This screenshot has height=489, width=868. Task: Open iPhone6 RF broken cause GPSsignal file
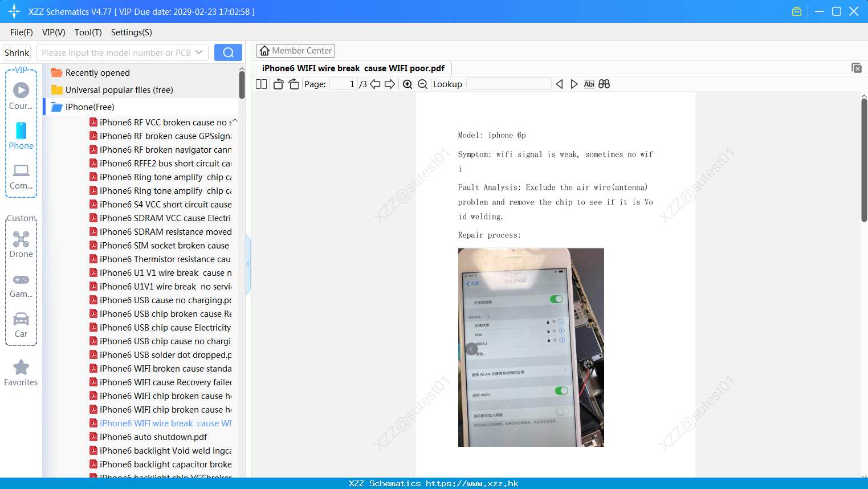[160, 136]
